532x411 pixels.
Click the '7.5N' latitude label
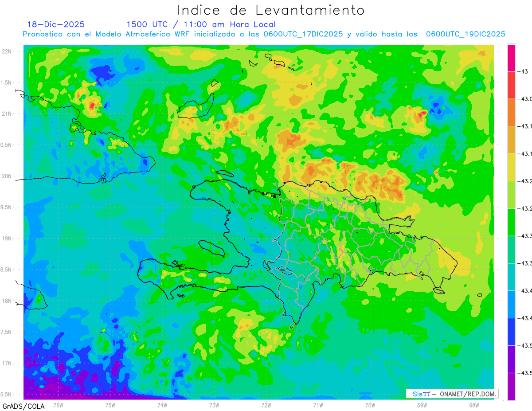(7, 332)
